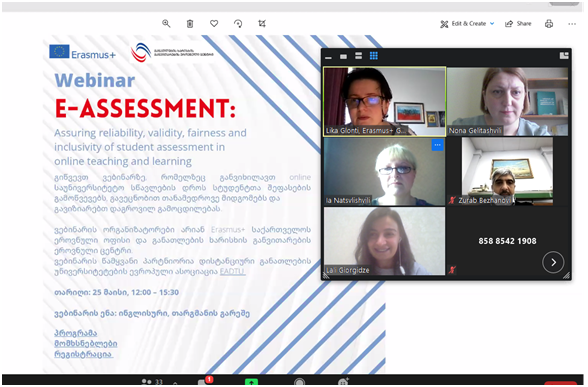
Task: Click the Georgian quality center logo
Action: click(172, 52)
